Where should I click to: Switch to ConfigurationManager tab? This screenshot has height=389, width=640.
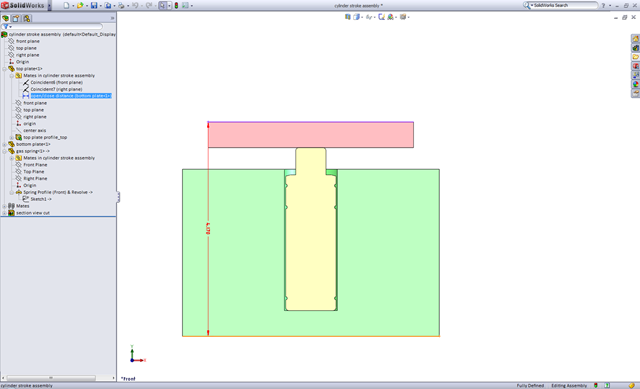pos(27,18)
